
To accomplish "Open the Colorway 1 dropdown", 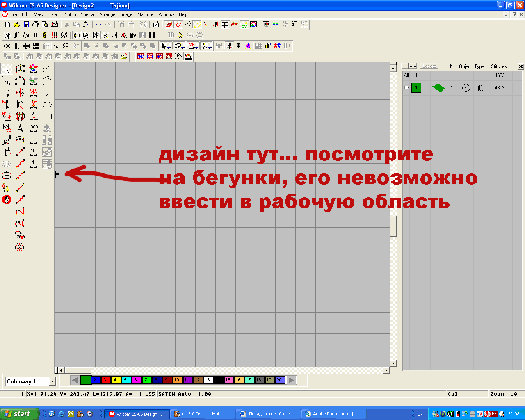I will 52,381.
